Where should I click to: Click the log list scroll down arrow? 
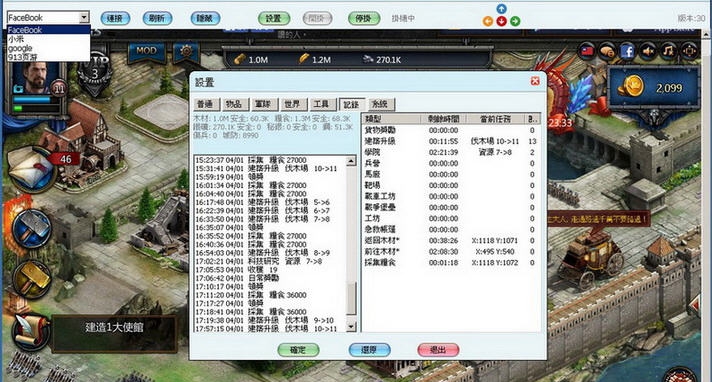pyautogui.click(x=351, y=327)
